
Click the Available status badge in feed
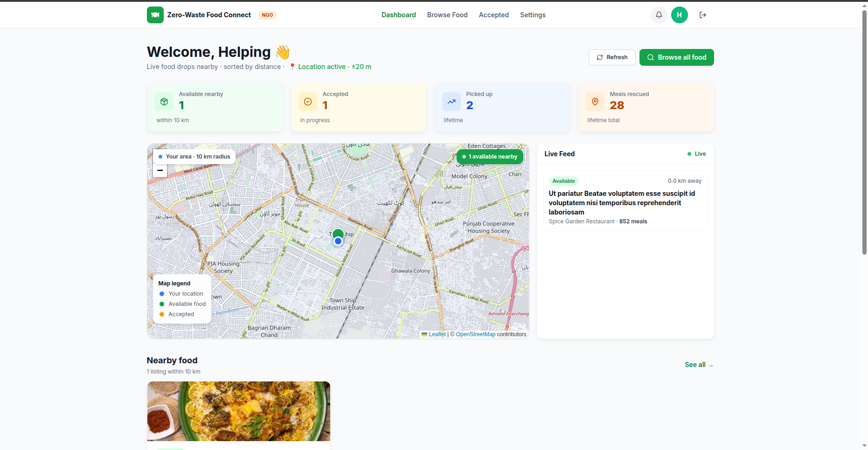click(x=563, y=181)
